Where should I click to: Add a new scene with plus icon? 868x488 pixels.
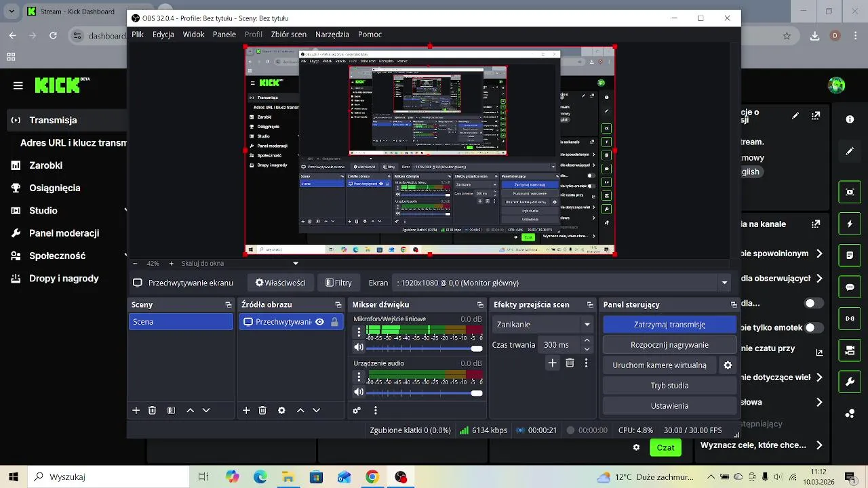(136, 410)
